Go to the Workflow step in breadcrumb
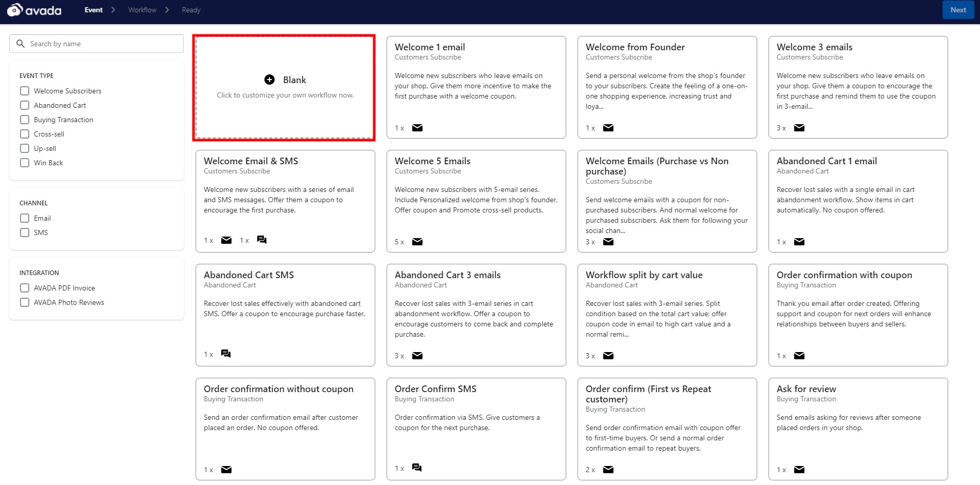The width and height of the screenshot is (980, 485). click(x=142, y=10)
